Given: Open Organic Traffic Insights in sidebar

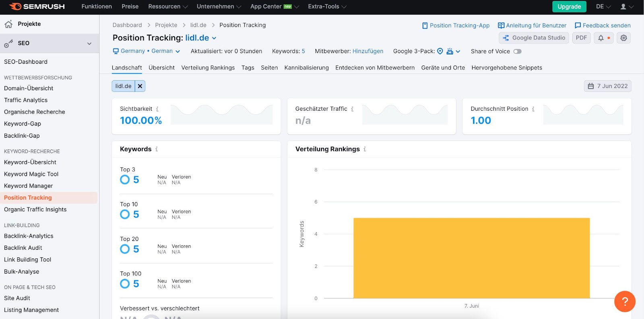Looking at the screenshot, I should point(35,209).
